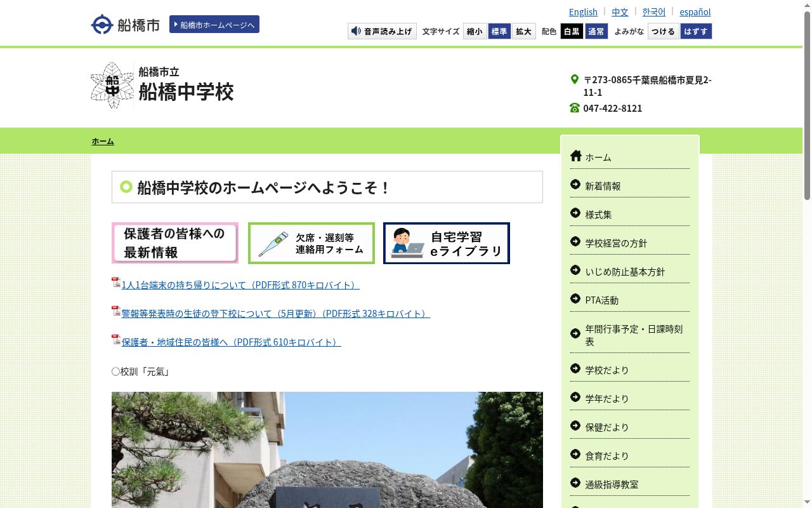
Task: Click PDF icon for 警報等発表時 document
Action: click(x=116, y=311)
